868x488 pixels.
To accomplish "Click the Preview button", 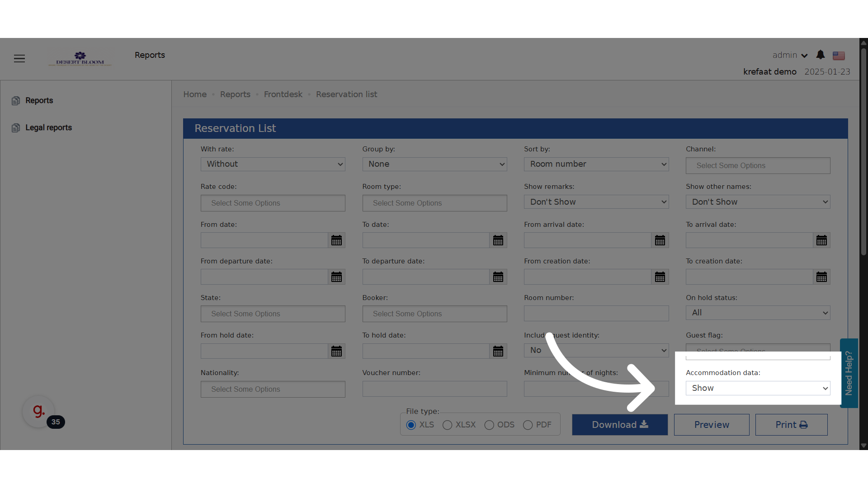I will pyautogui.click(x=712, y=425).
